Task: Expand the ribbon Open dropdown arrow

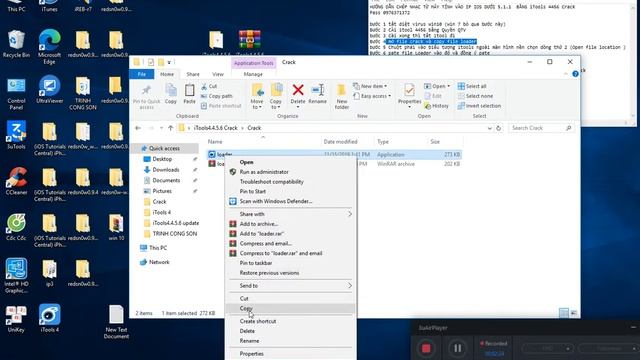Action: tap(449, 86)
